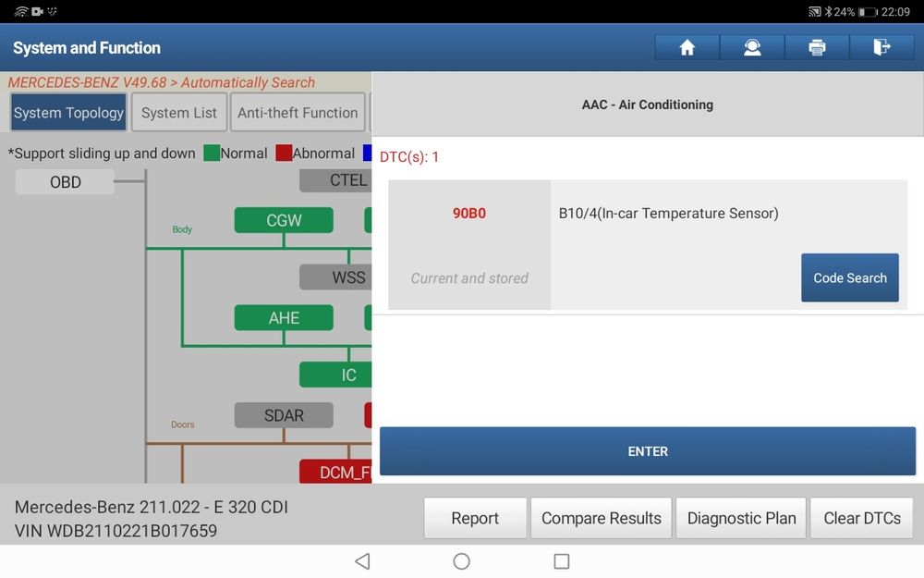Open Anti-theft Function tab
Viewport: 924px width, 578px height.
[298, 112]
